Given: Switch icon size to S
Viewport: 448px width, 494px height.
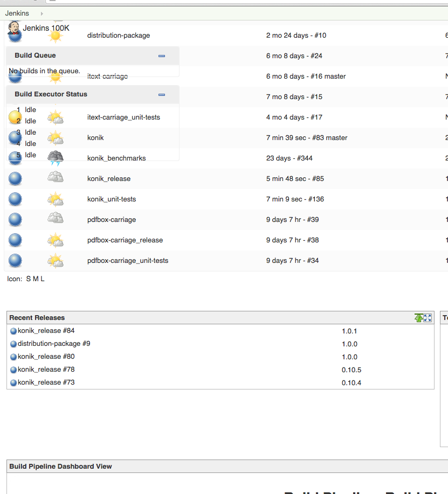Looking at the screenshot, I should point(28,279).
